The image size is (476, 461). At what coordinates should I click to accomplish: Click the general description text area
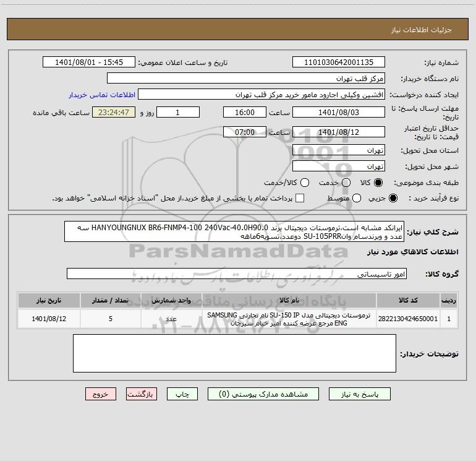(234, 231)
